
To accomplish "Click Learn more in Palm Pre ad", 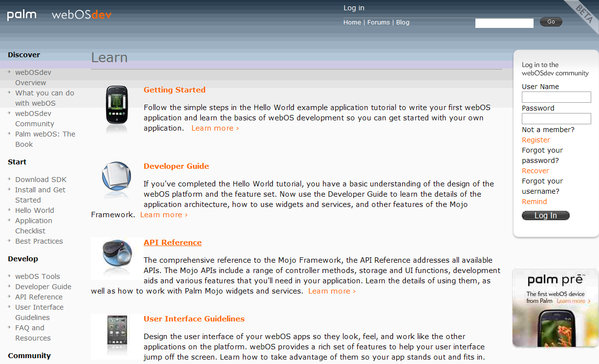I will tap(573, 301).
